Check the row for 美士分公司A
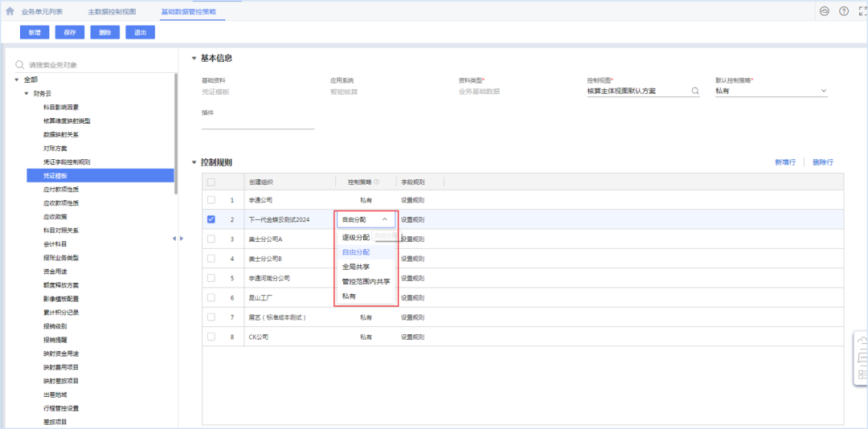Image resolution: width=868 pixels, height=429 pixels. click(211, 239)
